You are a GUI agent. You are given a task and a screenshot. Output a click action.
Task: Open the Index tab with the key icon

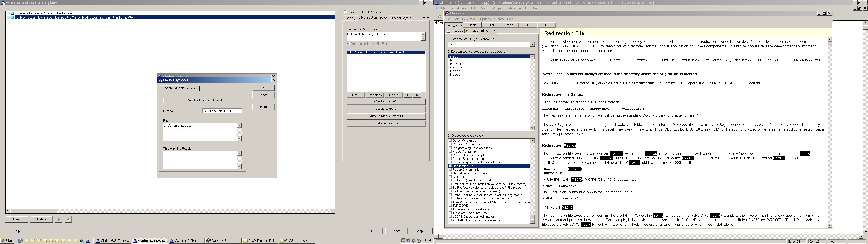click(472, 31)
